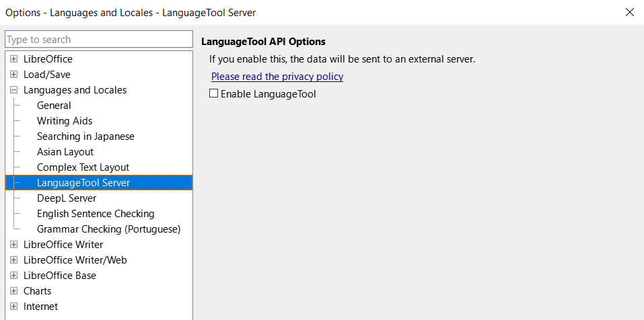Open the Writing Aids page
Image resolution: width=644 pixels, height=320 pixels.
(x=65, y=121)
